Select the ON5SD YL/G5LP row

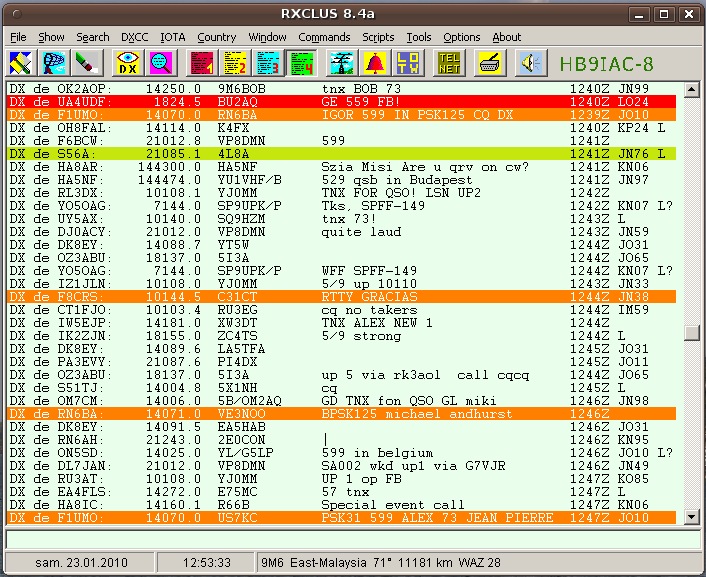pos(341,453)
